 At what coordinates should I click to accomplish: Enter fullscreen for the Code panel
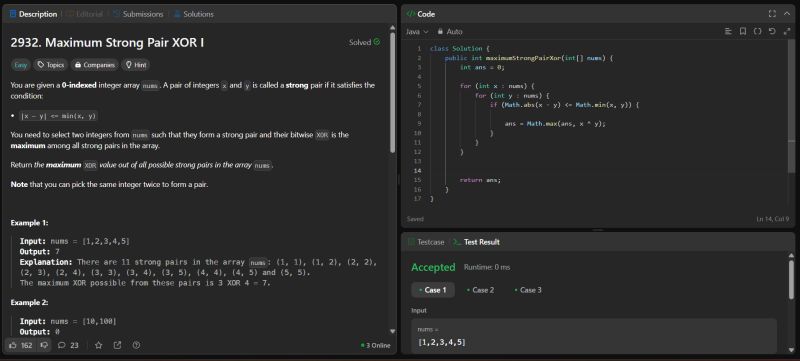[772, 14]
